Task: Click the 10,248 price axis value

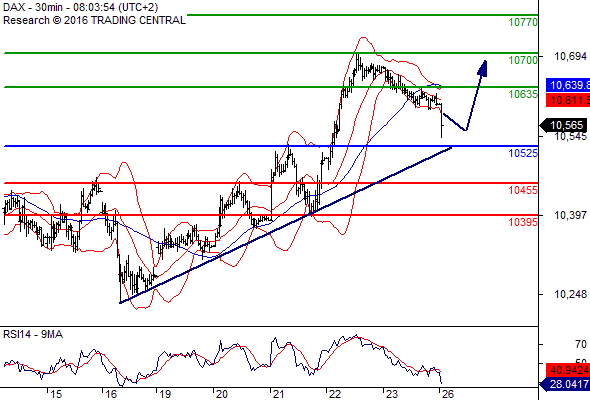Action: tap(570, 294)
